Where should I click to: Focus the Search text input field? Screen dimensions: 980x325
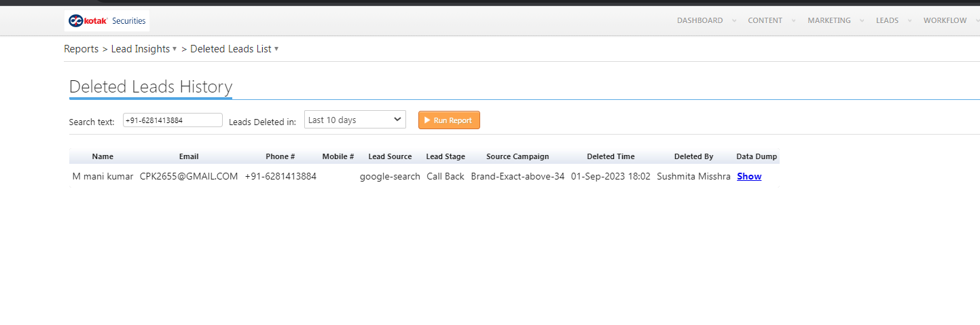coord(173,120)
